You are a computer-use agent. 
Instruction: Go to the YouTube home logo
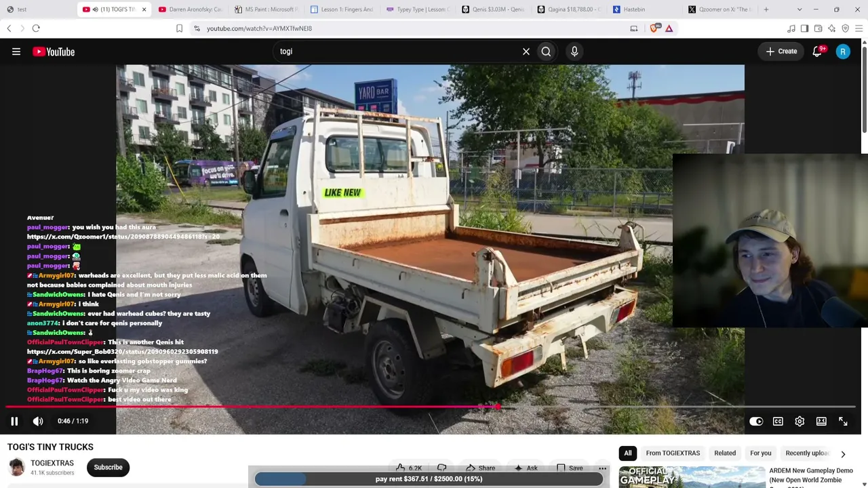(54, 52)
